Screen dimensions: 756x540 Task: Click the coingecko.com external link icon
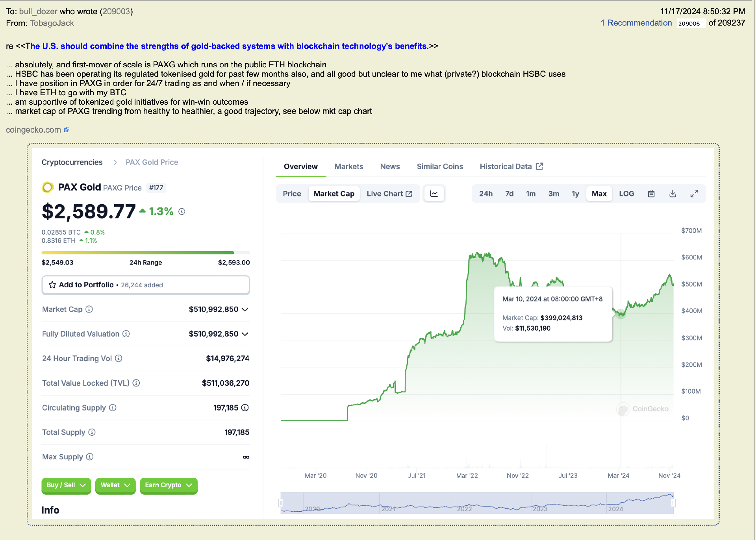coord(67,129)
